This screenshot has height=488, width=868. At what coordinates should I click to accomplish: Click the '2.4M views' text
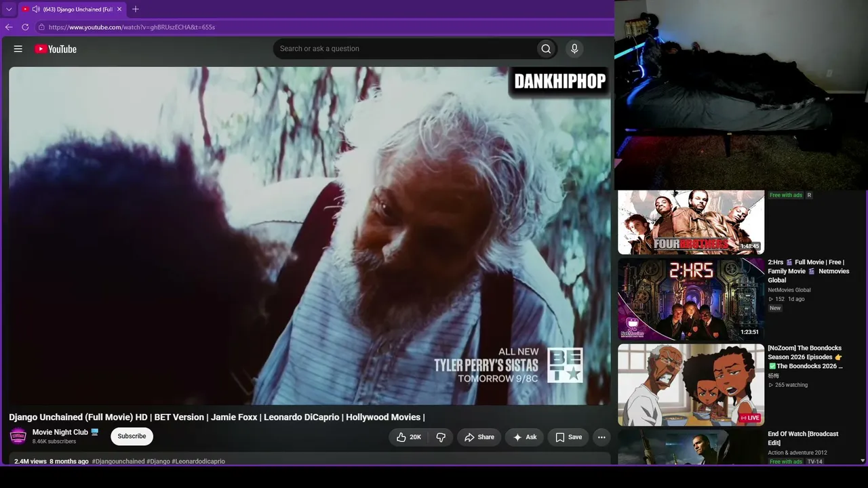click(x=31, y=462)
